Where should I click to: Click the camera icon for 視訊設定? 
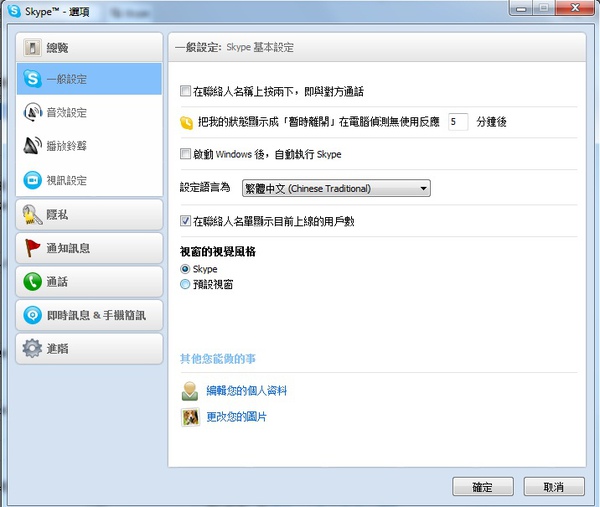pos(33,180)
